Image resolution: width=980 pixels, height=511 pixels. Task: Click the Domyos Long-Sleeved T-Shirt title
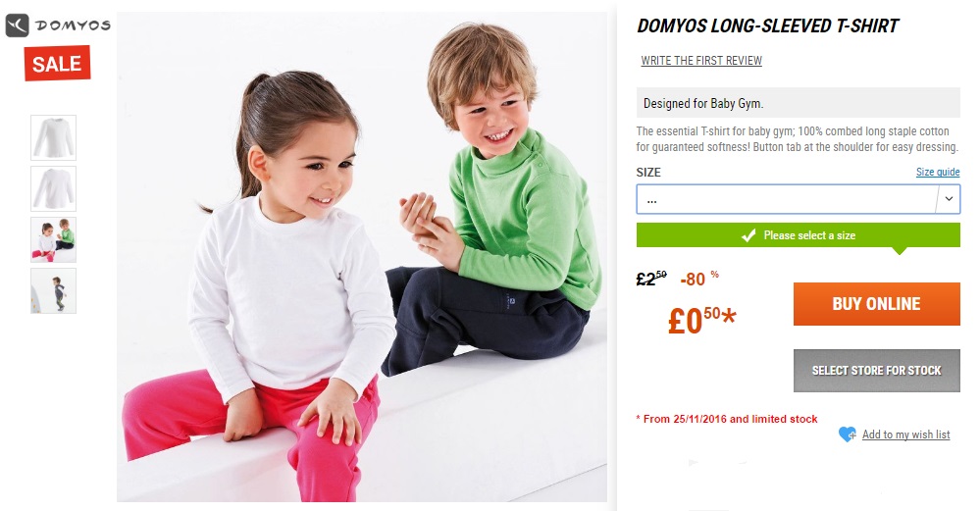[767, 26]
